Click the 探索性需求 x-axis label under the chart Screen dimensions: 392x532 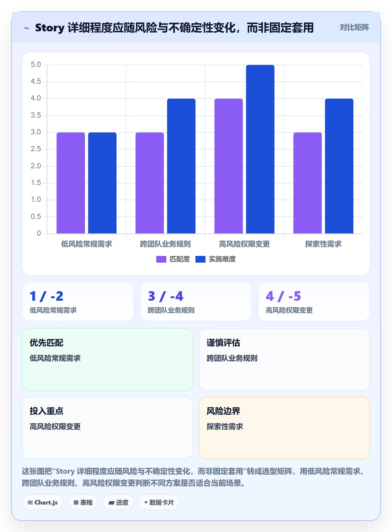pyautogui.click(x=323, y=244)
